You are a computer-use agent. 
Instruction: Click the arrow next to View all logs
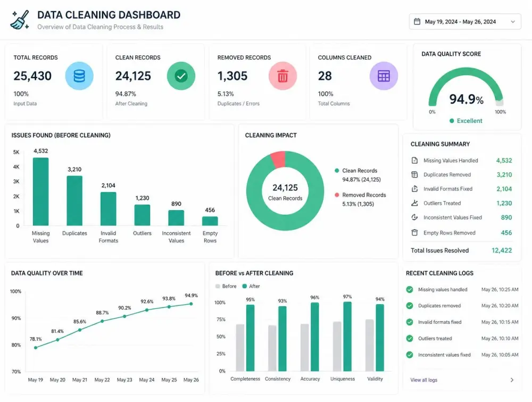(x=512, y=380)
